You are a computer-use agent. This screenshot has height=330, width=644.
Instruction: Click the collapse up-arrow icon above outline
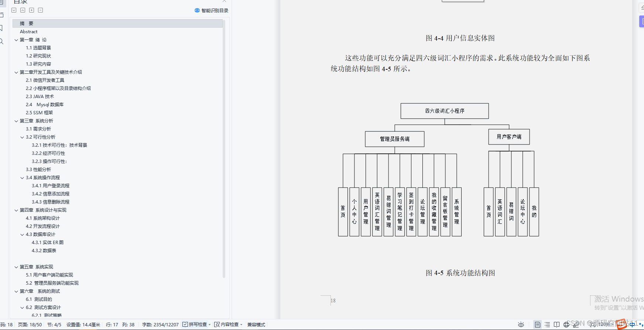(x=23, y=10)
